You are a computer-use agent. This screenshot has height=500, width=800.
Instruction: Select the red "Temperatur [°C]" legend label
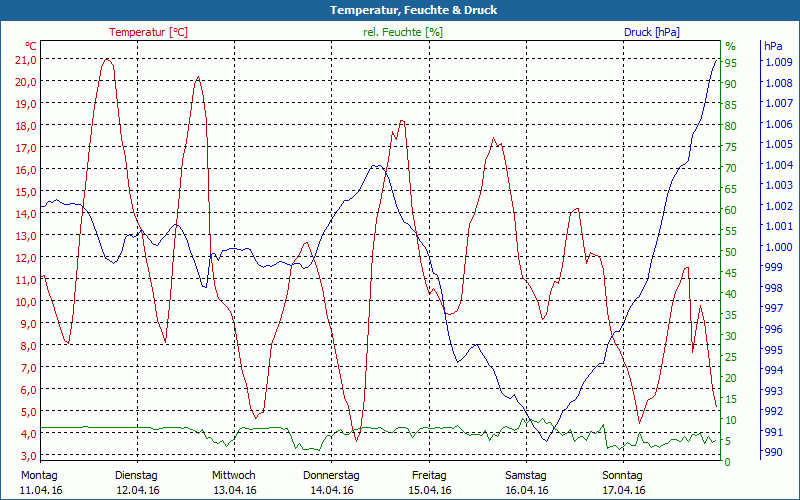click(x=148, y=32)
